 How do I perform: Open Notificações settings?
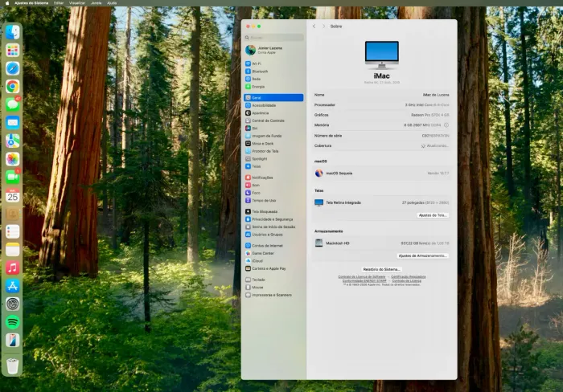(x=273, y=178)
